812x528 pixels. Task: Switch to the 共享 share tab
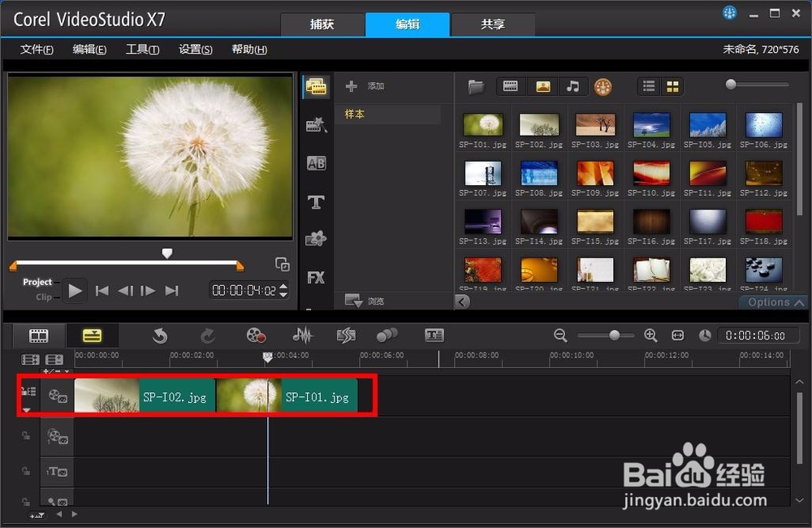coord(493,24)
